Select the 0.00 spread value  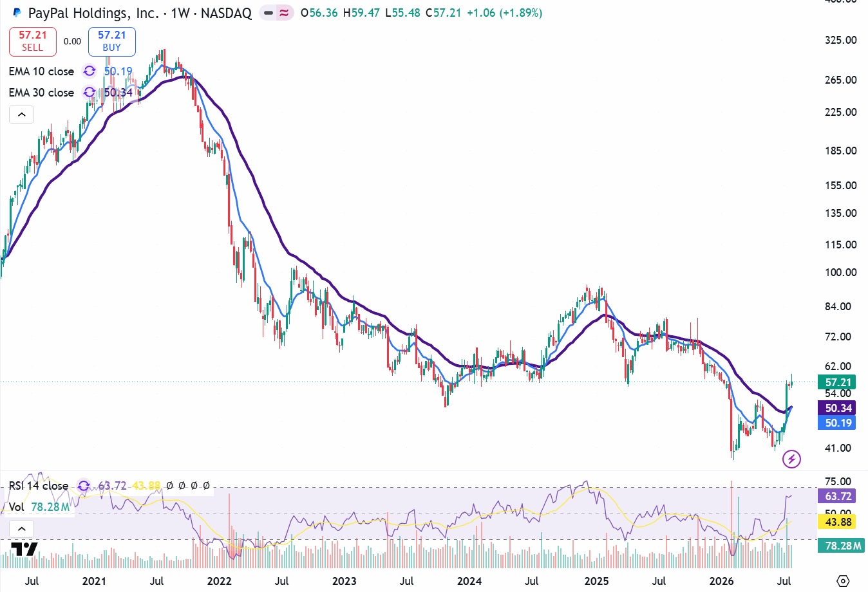click(72, 41)
